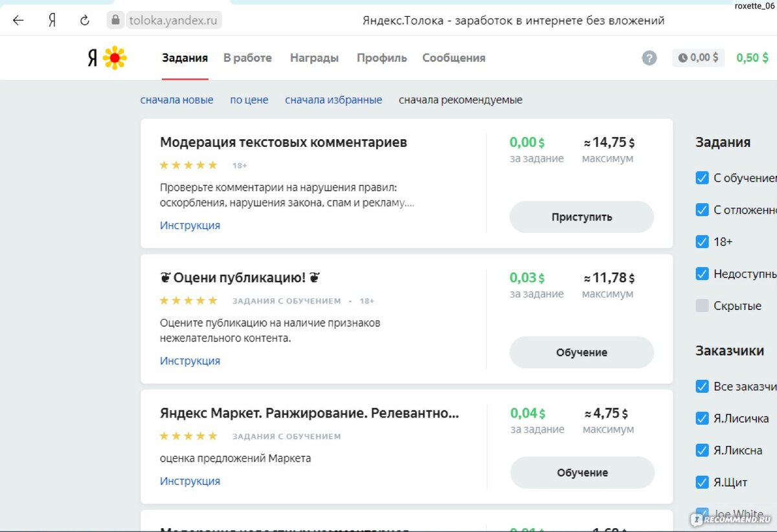Click the browser back arrow
777x532 pixels.
[x=18, y=20]
